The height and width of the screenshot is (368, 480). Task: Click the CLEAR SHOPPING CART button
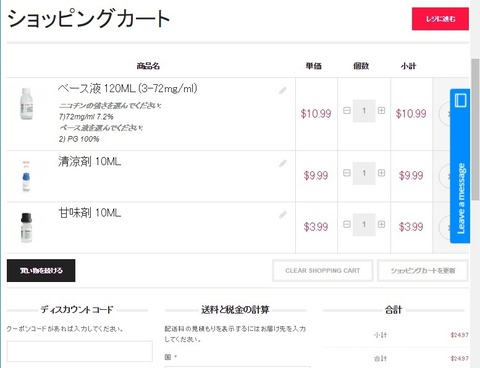click(323, 271)
